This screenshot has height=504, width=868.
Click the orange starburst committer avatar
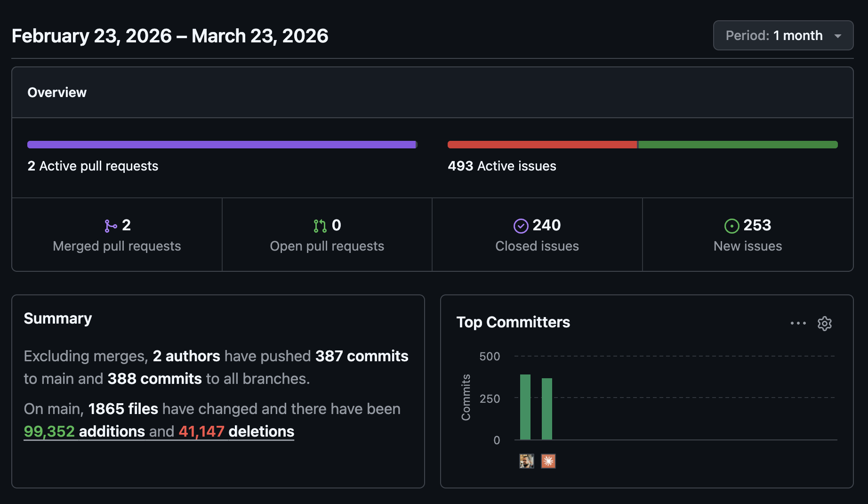(548, 461)
